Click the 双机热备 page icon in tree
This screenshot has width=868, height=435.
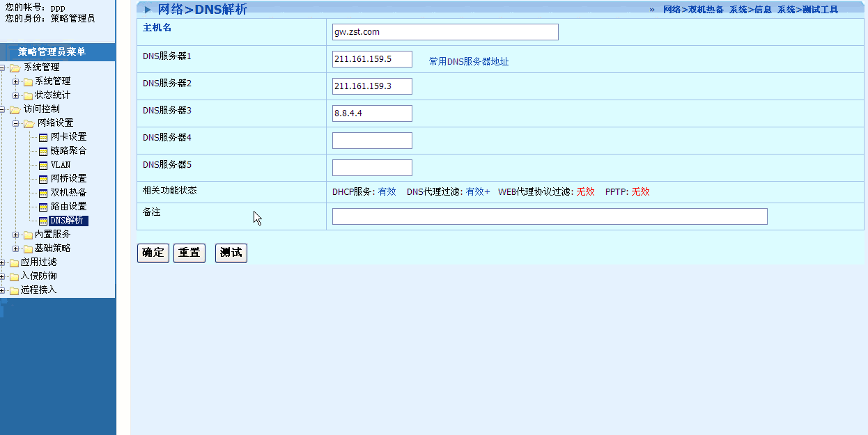[x=43, y=193]
